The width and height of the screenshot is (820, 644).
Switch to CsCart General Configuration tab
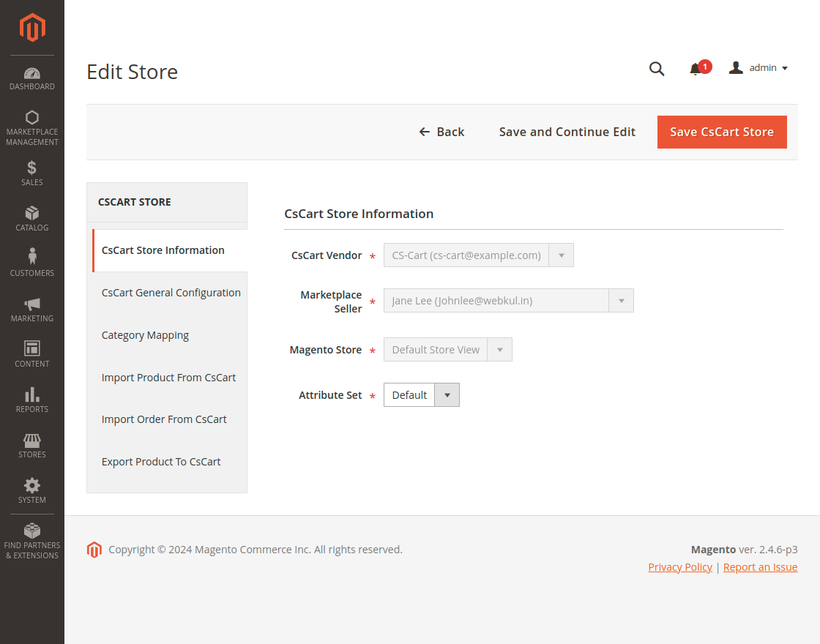tap(171, 293)
